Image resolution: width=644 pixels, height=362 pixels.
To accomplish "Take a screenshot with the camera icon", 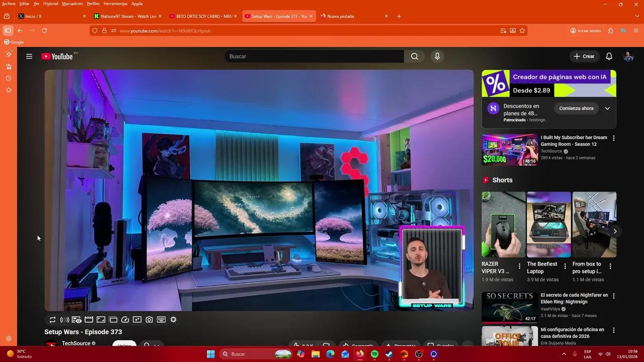I will coord(149,319).
